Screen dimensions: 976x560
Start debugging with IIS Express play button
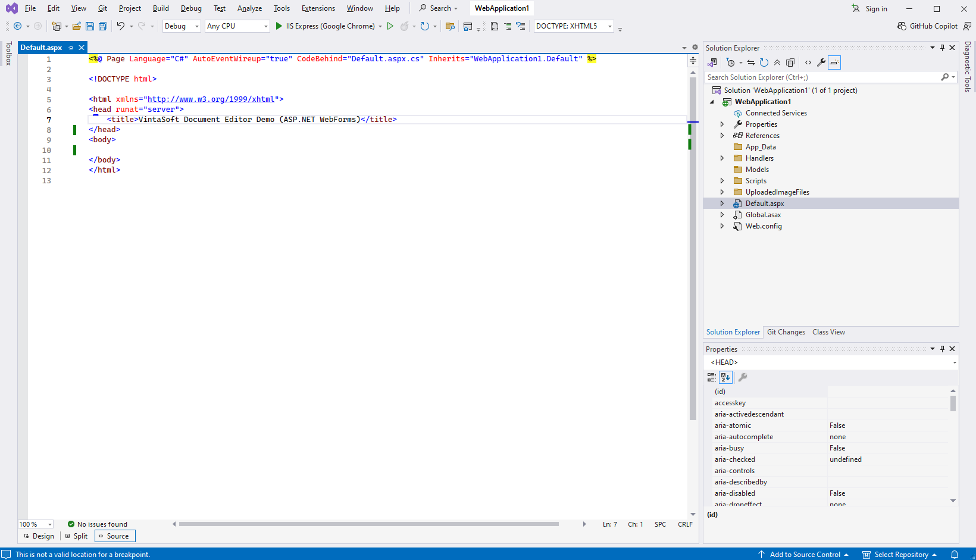click(279, 26)
